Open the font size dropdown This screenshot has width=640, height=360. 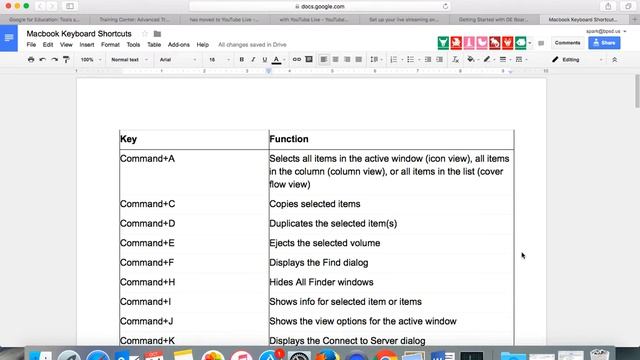(x=219, y=60)
